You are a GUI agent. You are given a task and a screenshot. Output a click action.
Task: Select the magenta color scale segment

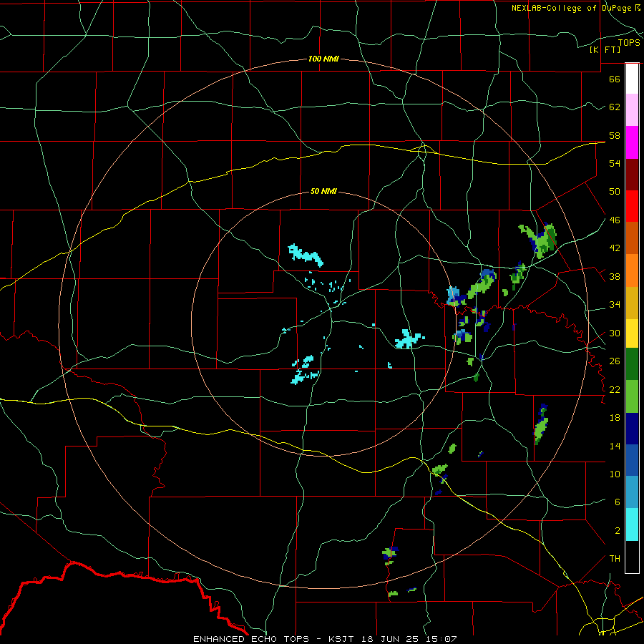click(632, 142)
